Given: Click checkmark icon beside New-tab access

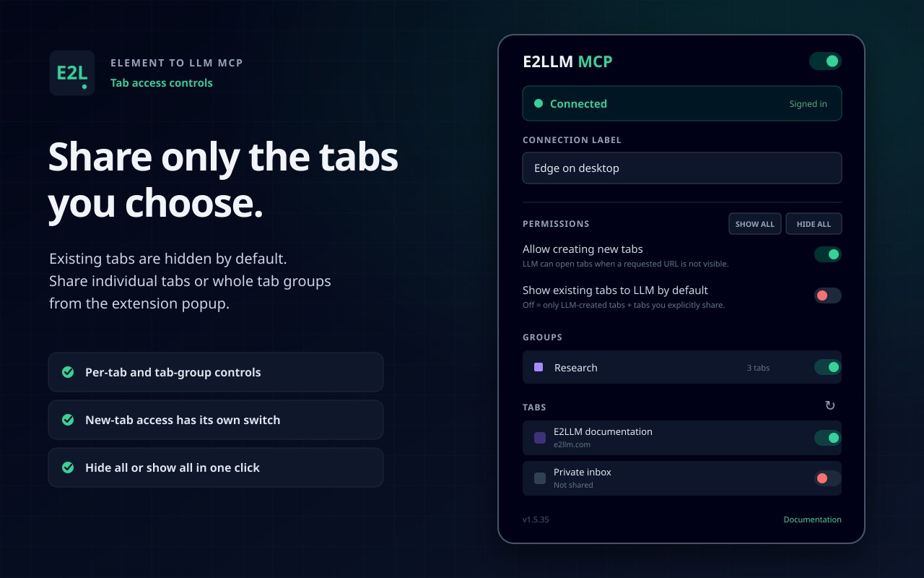Looking at the screenshot, I should (68, 420).
